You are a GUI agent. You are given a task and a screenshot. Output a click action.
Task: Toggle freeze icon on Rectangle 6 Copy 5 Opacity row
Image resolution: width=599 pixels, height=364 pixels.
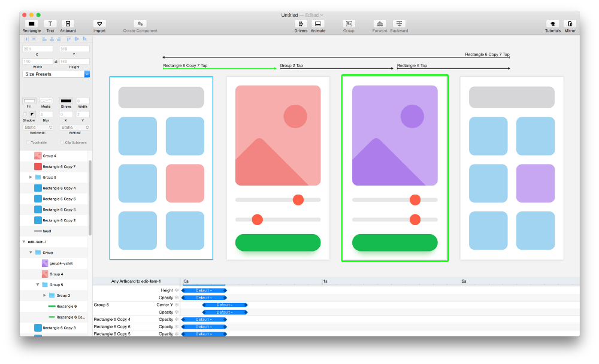click(x=177, y=334)
